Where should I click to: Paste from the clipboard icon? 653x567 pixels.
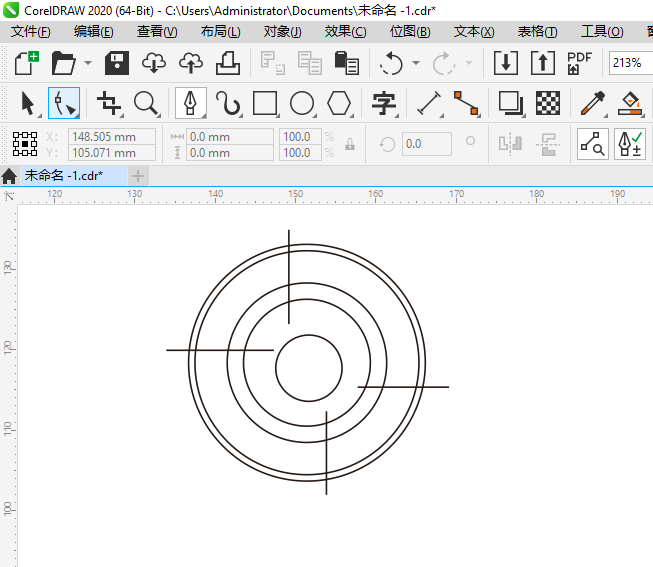pos(346,63)
